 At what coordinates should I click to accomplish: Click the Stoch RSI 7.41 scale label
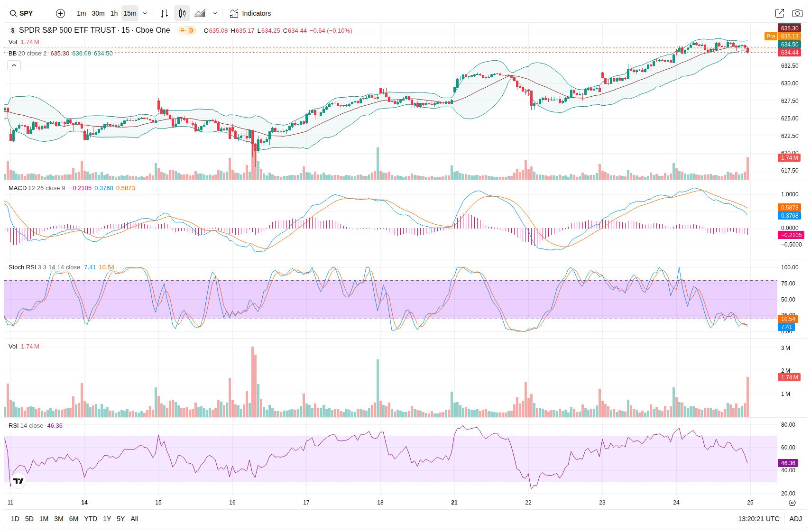[786, 327]
